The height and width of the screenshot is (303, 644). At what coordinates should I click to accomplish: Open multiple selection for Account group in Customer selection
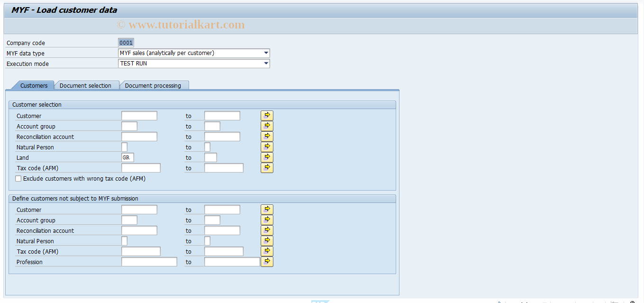pyautogui.click(x=267, y=126)
